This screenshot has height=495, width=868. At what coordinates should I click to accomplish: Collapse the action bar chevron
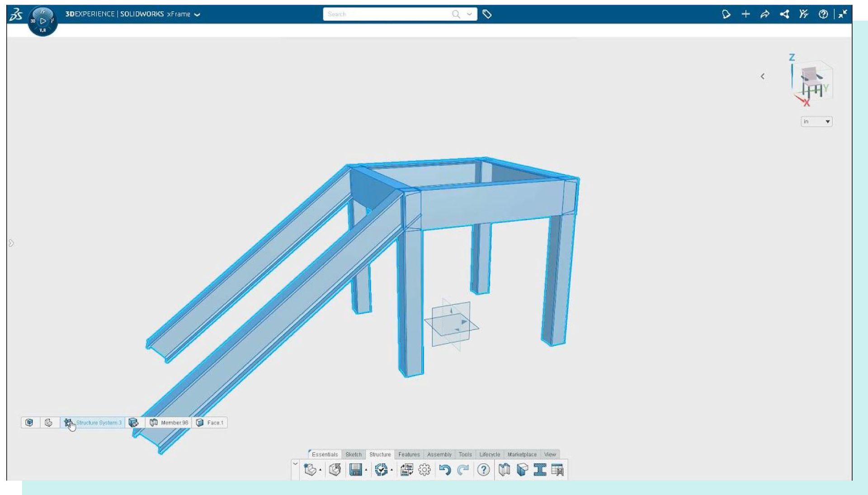tap(295, 464)
